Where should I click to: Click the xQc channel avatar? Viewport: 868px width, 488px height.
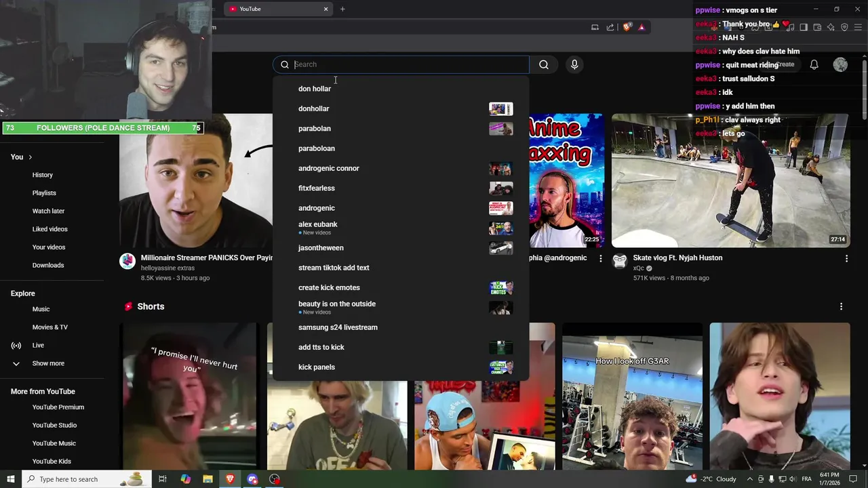point(620,262)
